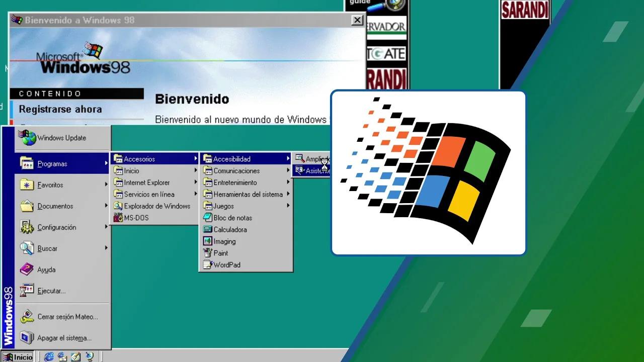
Task: Open the magnifier entry under Accesibilidad
Action: click(x=312, y=159)
